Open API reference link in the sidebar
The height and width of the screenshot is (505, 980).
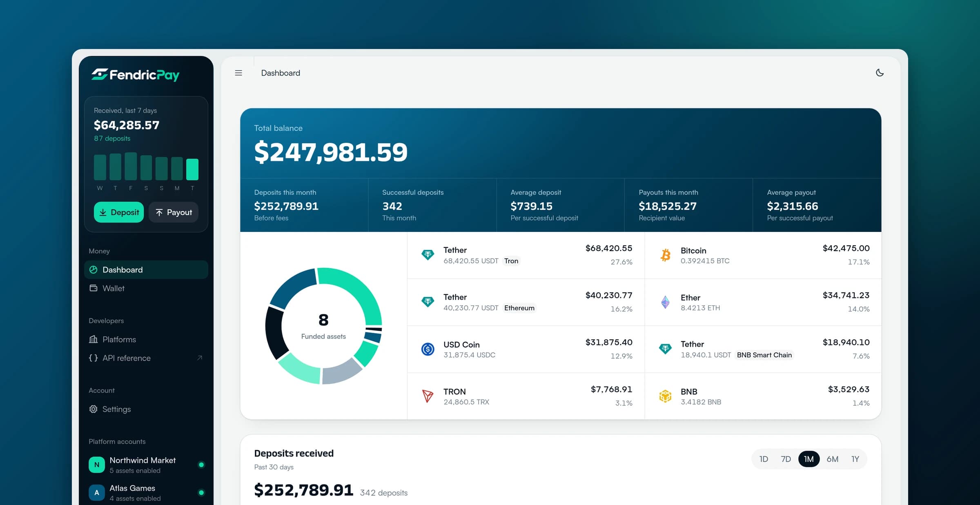[146, 358]
